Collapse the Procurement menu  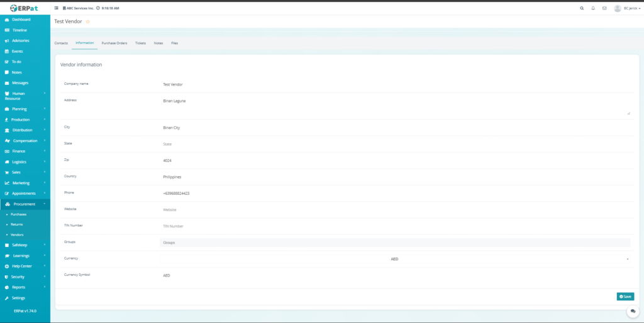coord(45,204)
